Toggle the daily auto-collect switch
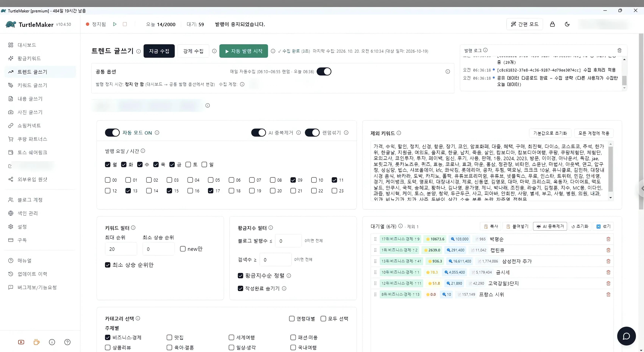 tap(324, 72)
